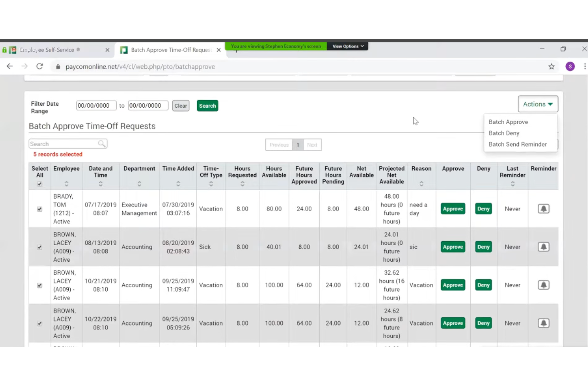Select the Batch Approve Time-Off Requests tab

tap(170, 50)
